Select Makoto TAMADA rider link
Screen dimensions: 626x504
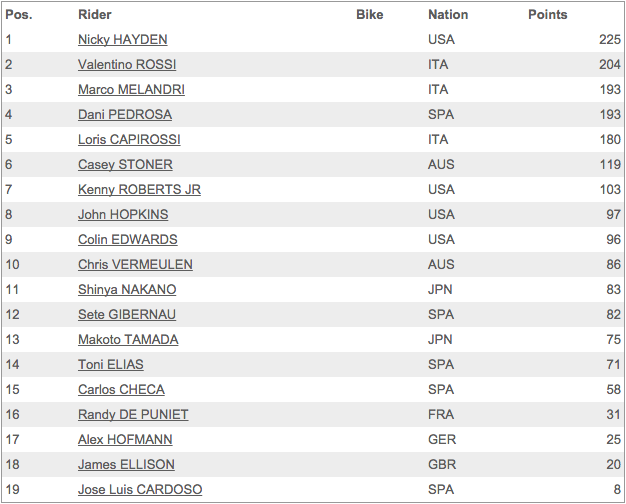[128, 339]
